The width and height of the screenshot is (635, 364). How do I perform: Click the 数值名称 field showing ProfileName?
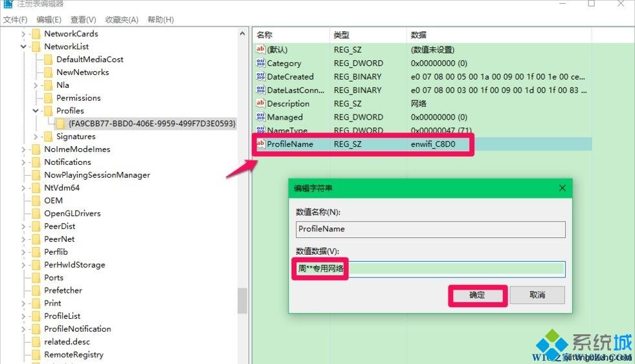(430, 230)
